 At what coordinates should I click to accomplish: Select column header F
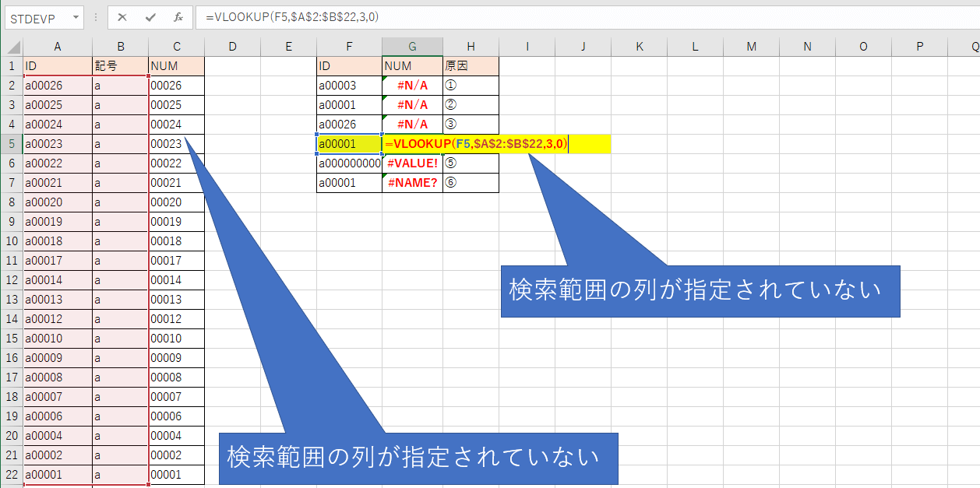click(349, 47)
